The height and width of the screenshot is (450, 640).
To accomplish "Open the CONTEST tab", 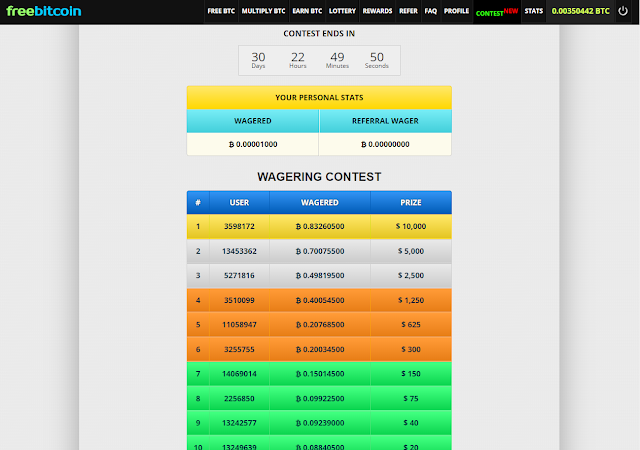I will pos(497,12).
